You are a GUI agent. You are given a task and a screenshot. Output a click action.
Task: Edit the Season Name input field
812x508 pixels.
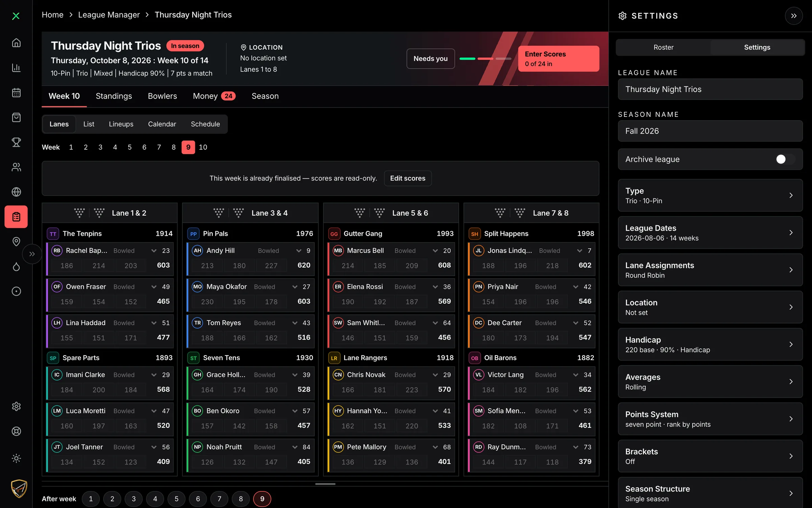tap(710, 131)
